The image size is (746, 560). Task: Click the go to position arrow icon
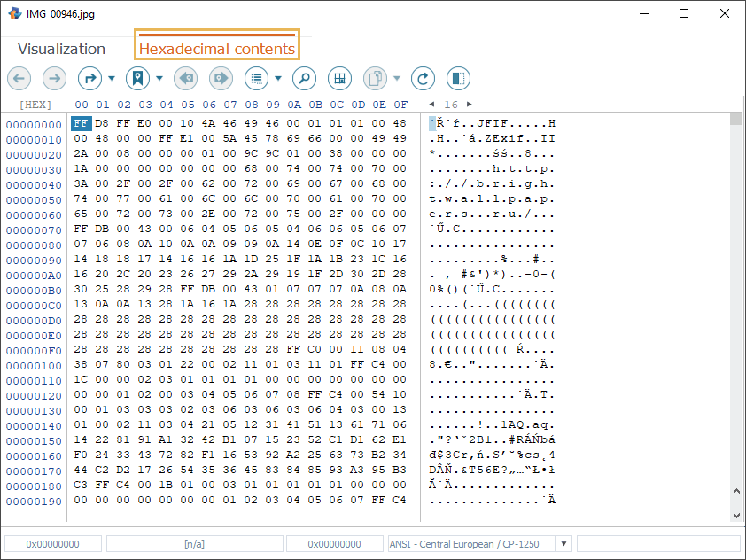[90, 78]
